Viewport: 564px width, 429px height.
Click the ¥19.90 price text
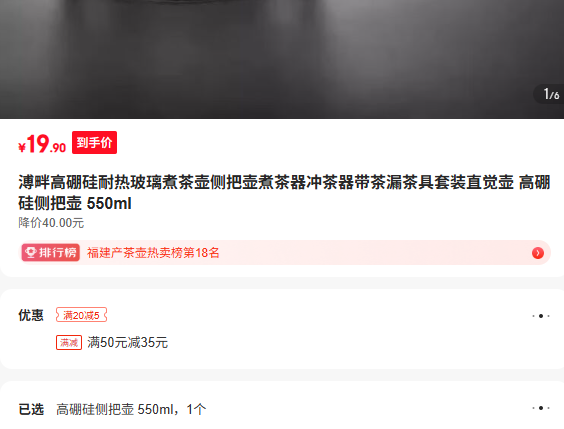pos(42,144)
